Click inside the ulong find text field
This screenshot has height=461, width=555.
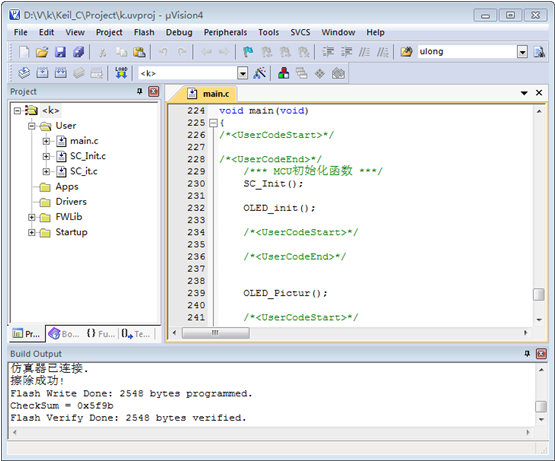pyautogui.click(x=467, y=52)
